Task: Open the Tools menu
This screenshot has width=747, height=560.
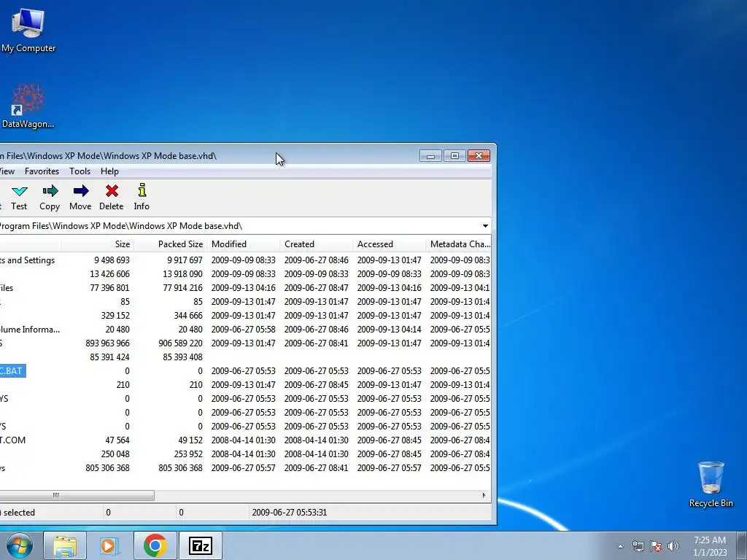Action: 80,171
